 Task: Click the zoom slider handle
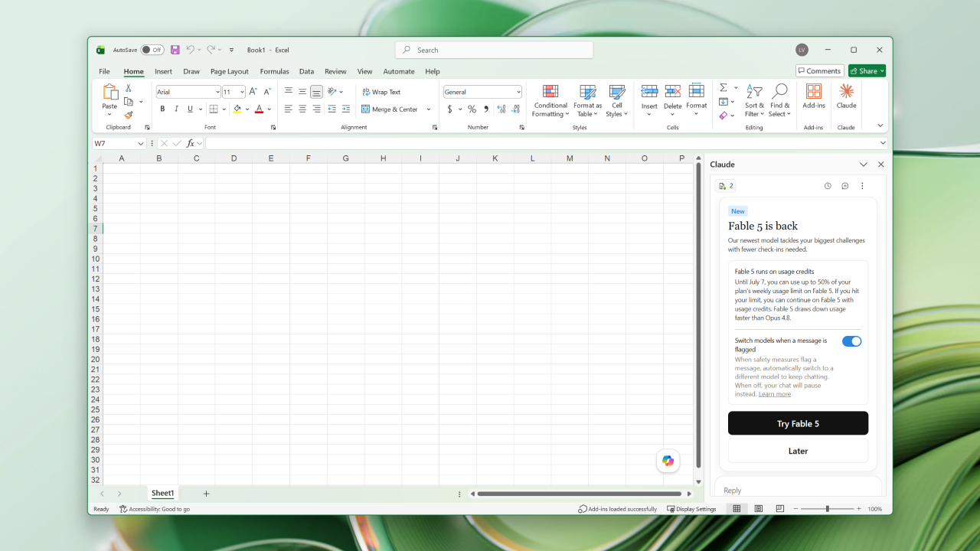pos(827,509)
